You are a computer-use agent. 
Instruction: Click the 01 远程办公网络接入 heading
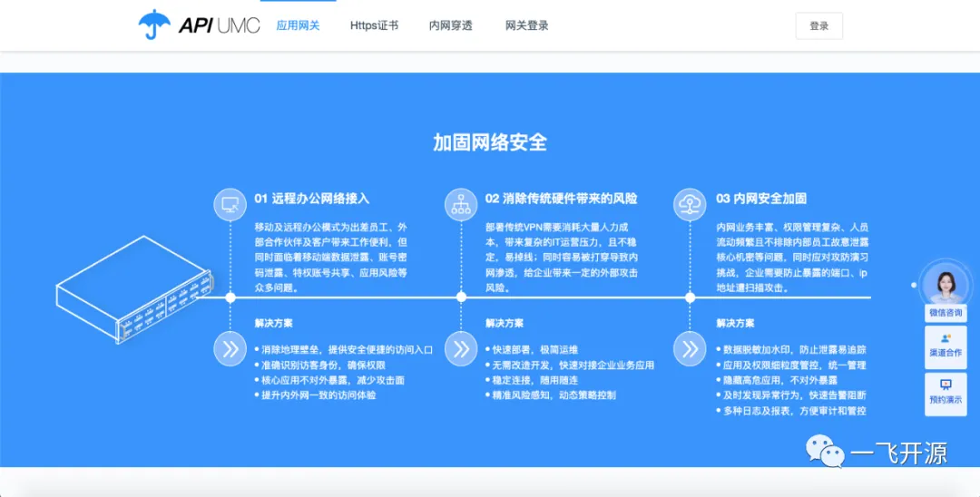311,198
